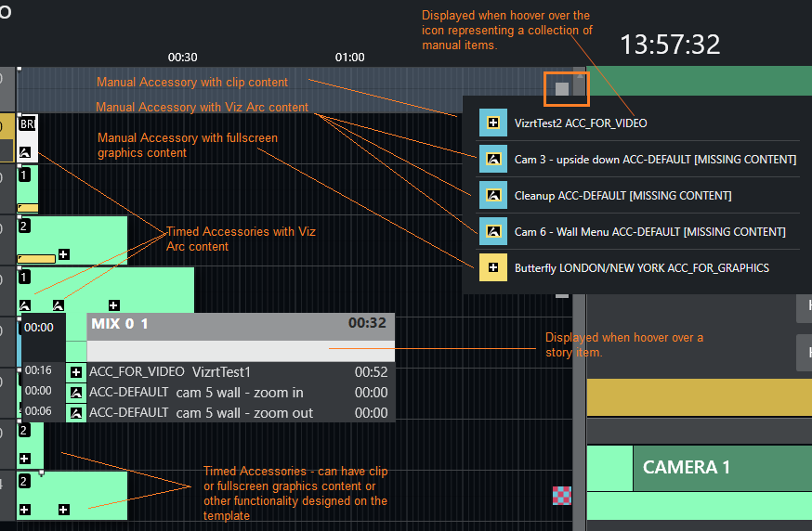The image size is (812, 531).
Task: Click the yellow Butterfly fullscreen graphics icon
Action: [492, 267]
